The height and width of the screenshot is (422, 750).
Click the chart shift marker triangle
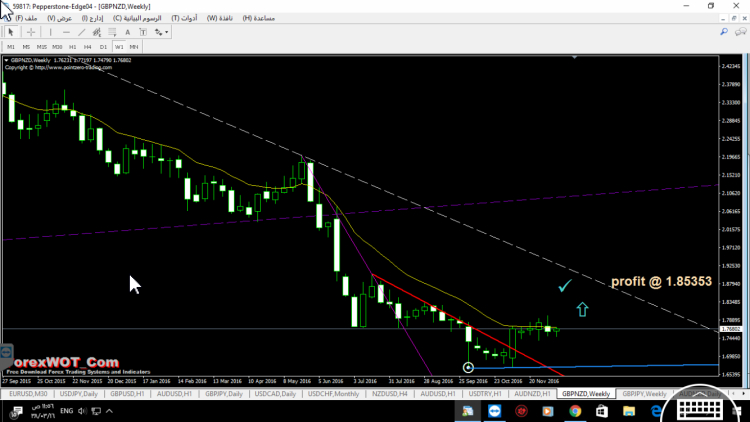click(574, 57)
